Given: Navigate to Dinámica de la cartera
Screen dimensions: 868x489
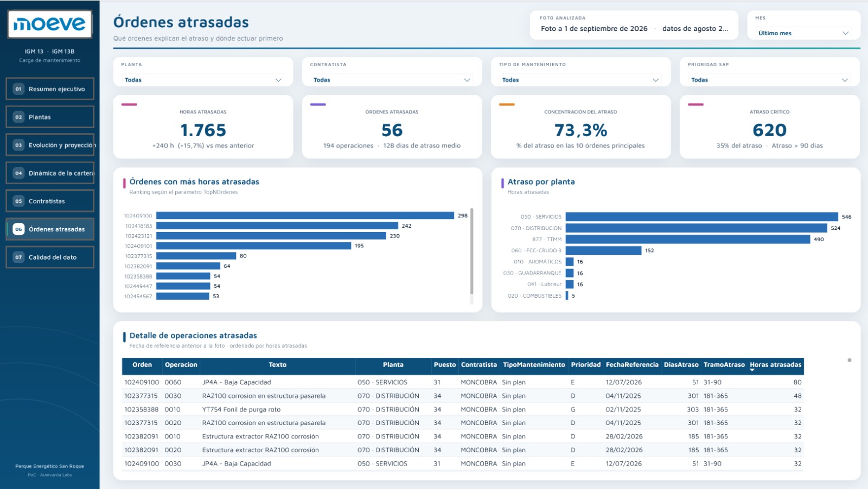Looking at the screenshot, I should 50,173.
